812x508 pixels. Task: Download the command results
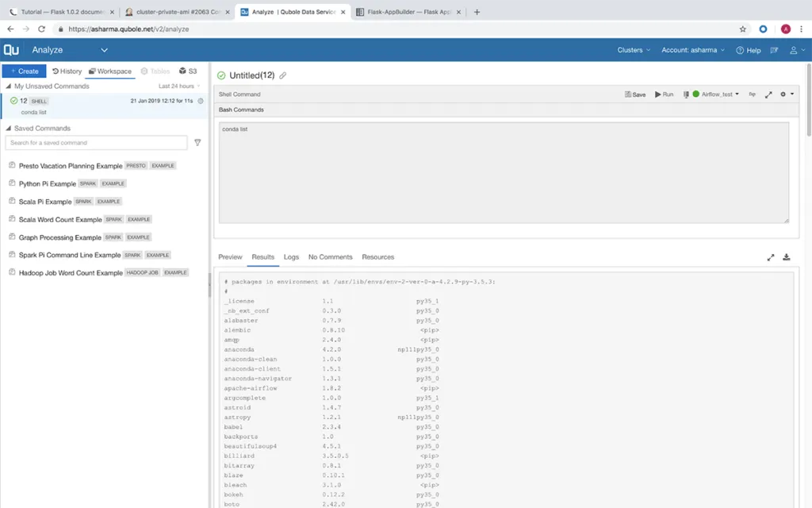(x=786, y=257)
